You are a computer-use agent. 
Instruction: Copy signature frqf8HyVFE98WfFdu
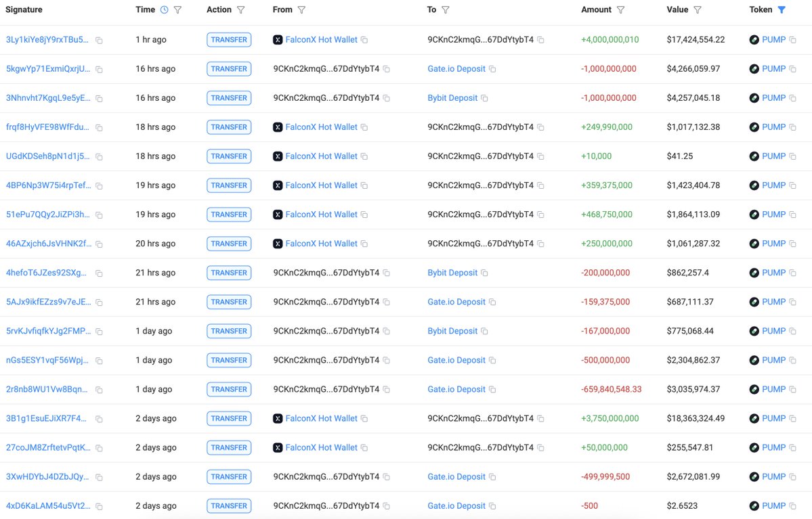coord(99,128)
